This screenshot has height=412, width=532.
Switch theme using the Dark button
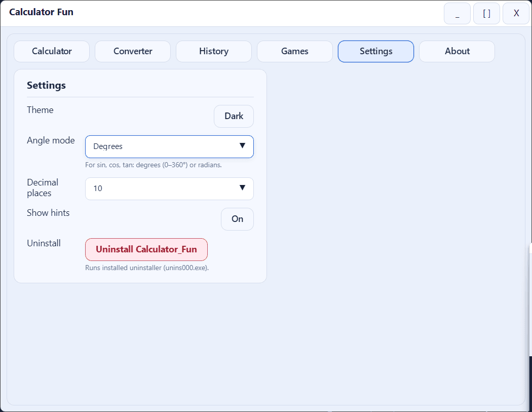point(234,116)
